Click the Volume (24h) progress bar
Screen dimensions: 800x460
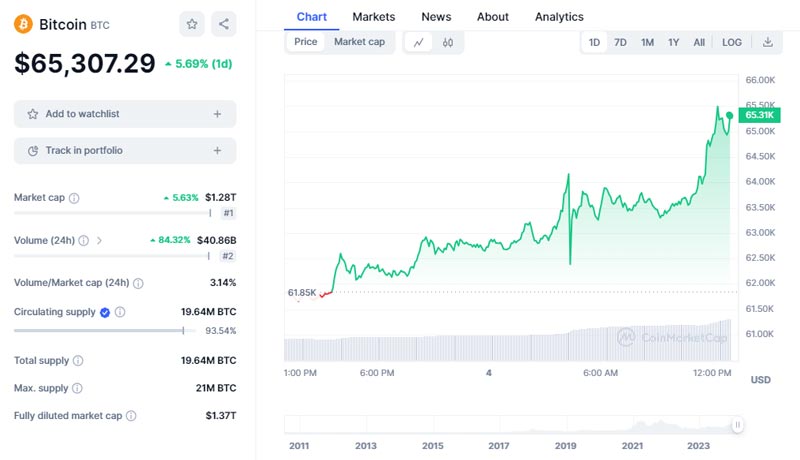pos(112,256)
